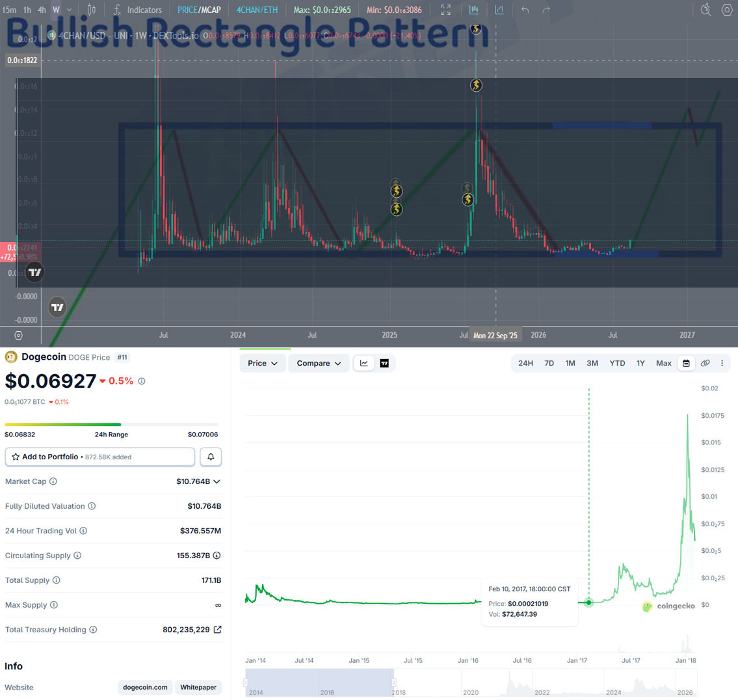Select the 1h timeframe

pyautogui.click(x=27, y=9)
